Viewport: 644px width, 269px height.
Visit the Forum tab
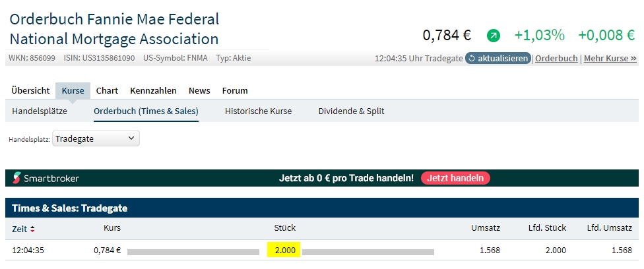click(x=234, y=90)
